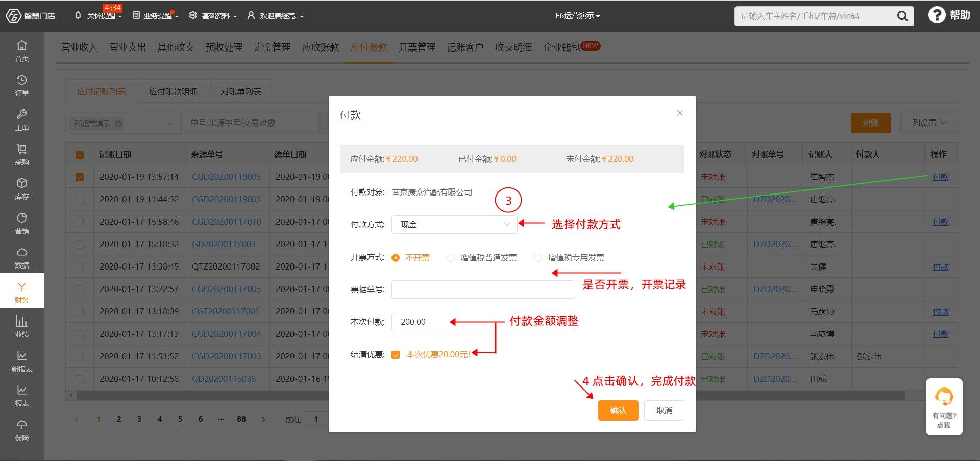Screen dimensions: 980x461
Task: Click the 前往 page number input
Action: (316, 420)
